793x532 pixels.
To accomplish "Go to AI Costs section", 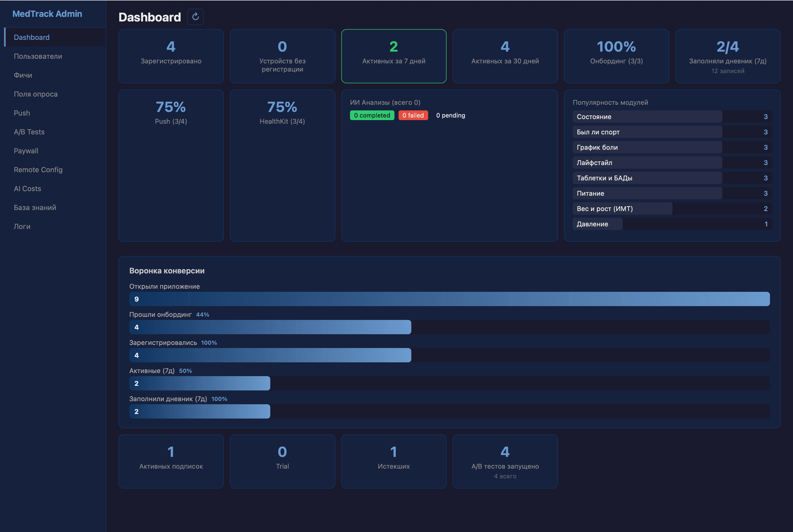I will pyautogui.click(x=27, y=189).
